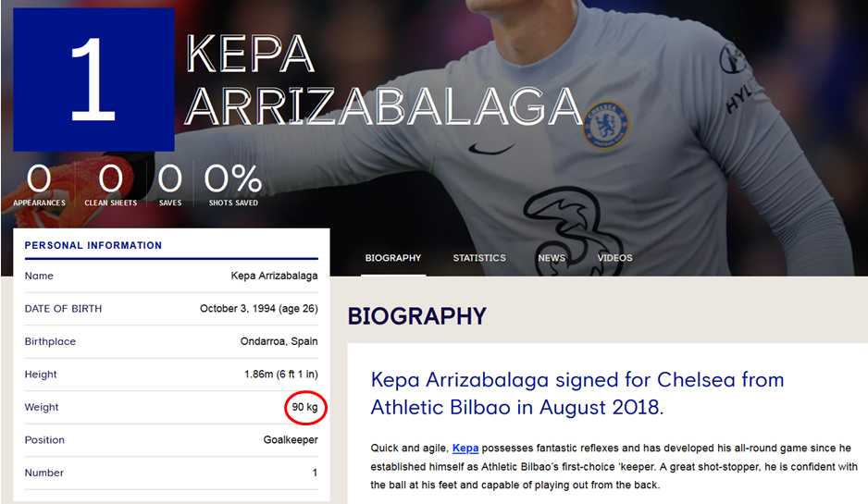Click the Appearances stat counter
Screen dimensions: 868x504
tap(39, 185)
